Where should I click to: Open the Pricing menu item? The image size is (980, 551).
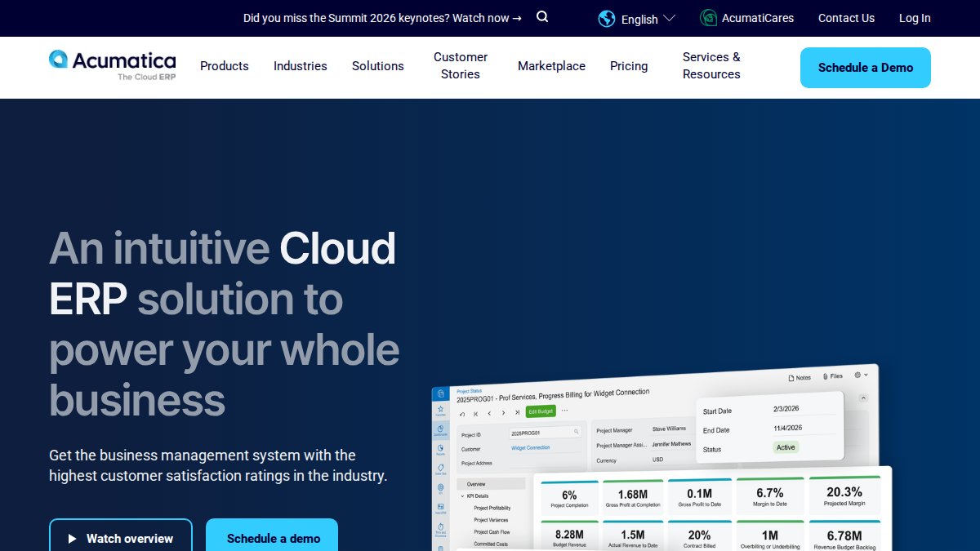click(629, 66)
